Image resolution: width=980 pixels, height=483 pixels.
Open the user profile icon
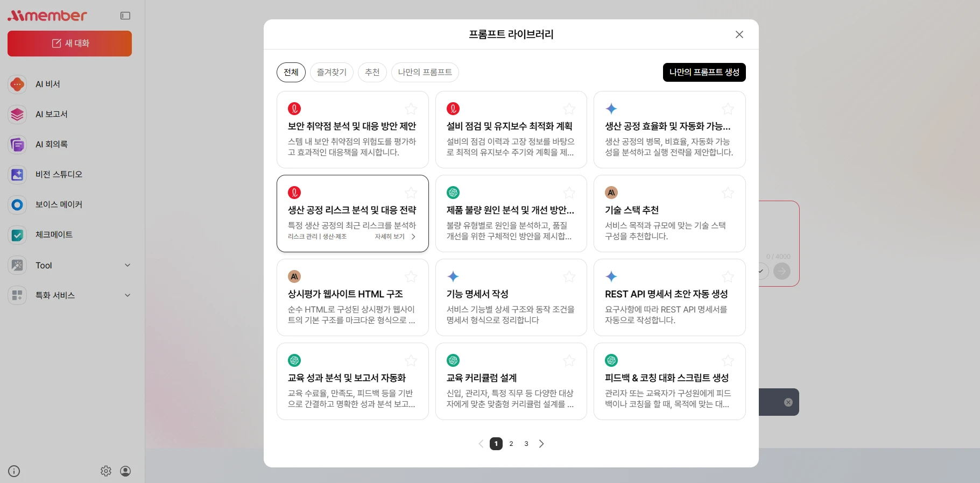[125, 471]
